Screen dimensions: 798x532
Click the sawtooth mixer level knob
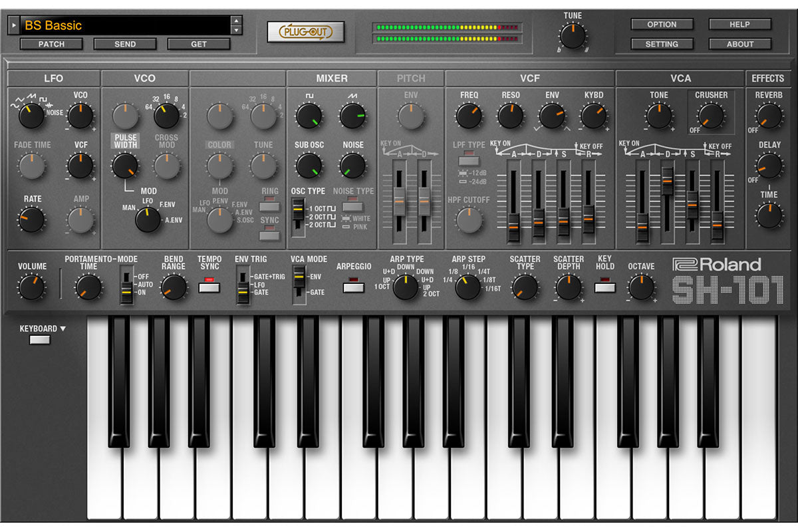(353, 116)
